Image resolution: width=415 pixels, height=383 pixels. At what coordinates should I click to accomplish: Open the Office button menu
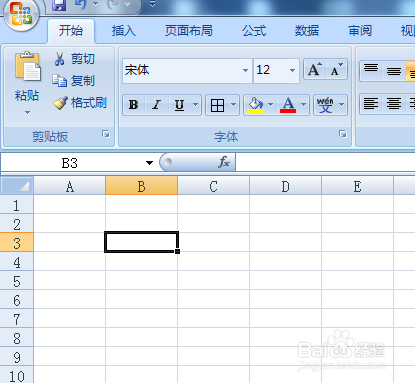pos(21,14)
